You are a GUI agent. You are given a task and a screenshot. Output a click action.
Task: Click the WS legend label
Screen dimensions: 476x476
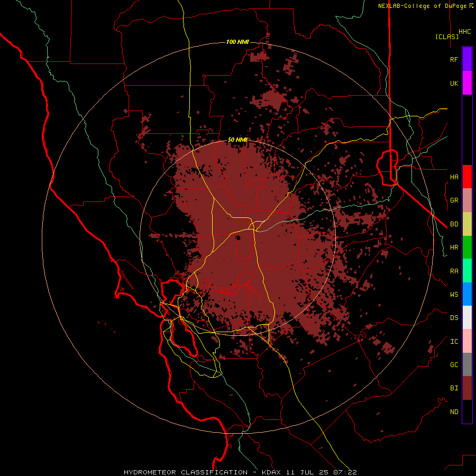click(x=454, y=295)
